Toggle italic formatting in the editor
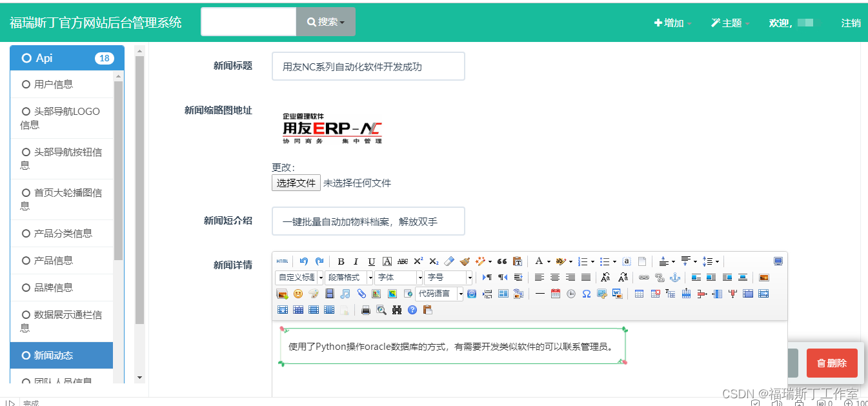868x406 pixels. point(356,261)
